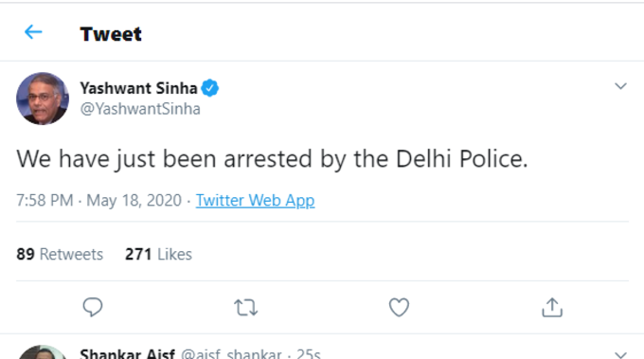Open the @aisf_shankar handle

231,353
